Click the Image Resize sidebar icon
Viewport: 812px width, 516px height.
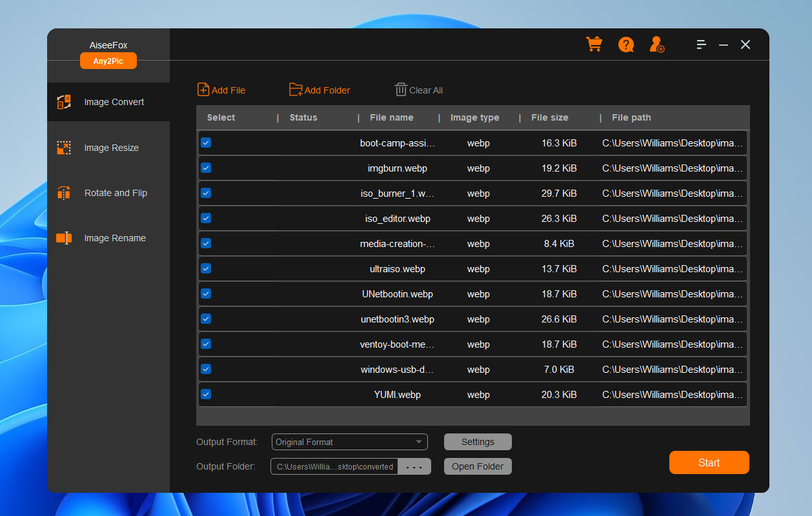[x=64, y=148]
